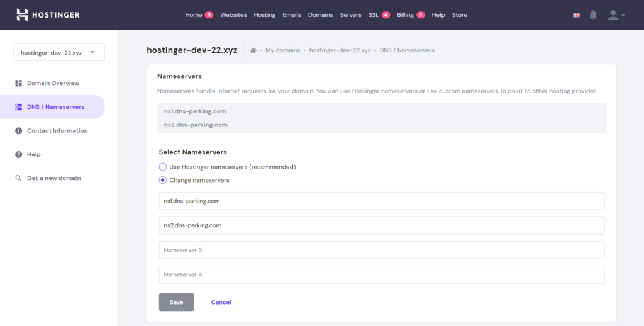Select Change nameservers radio button
644x326 pixels.
163,180
